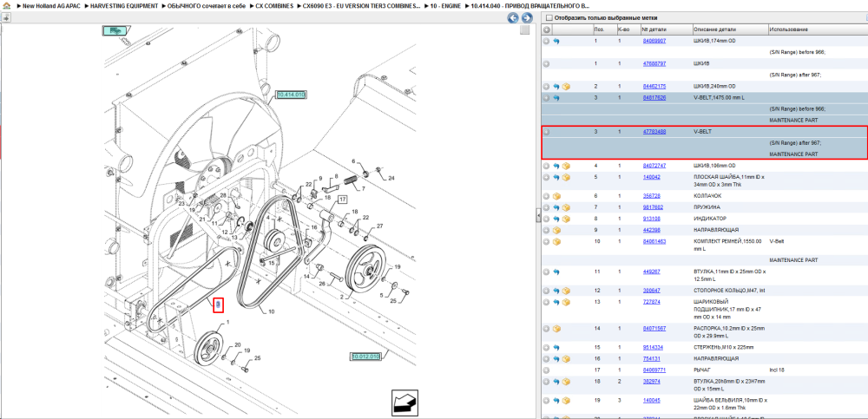Open HARVESTING EQUIPMENT breadcrumb

tap(123, 5)
